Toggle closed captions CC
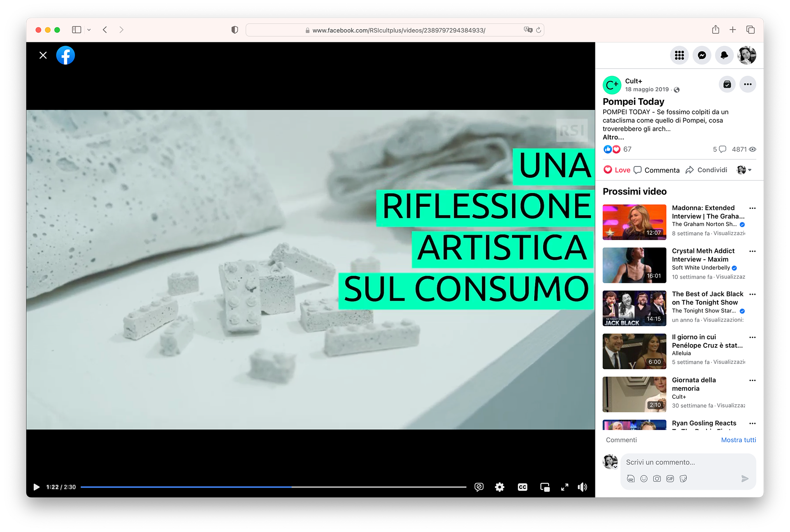Image resolution: width=790 pixels, height=532 pixels. pos(523,487)
